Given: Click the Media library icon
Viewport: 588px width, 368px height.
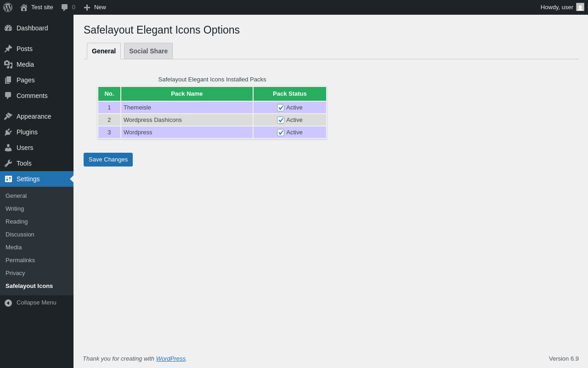Looking at the screenshot, I should point(8,64).
